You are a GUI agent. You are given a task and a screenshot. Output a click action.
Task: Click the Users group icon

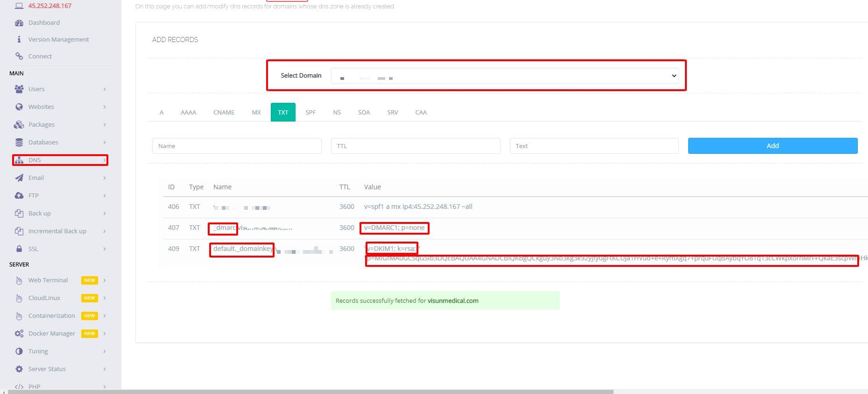pos(19,89)
